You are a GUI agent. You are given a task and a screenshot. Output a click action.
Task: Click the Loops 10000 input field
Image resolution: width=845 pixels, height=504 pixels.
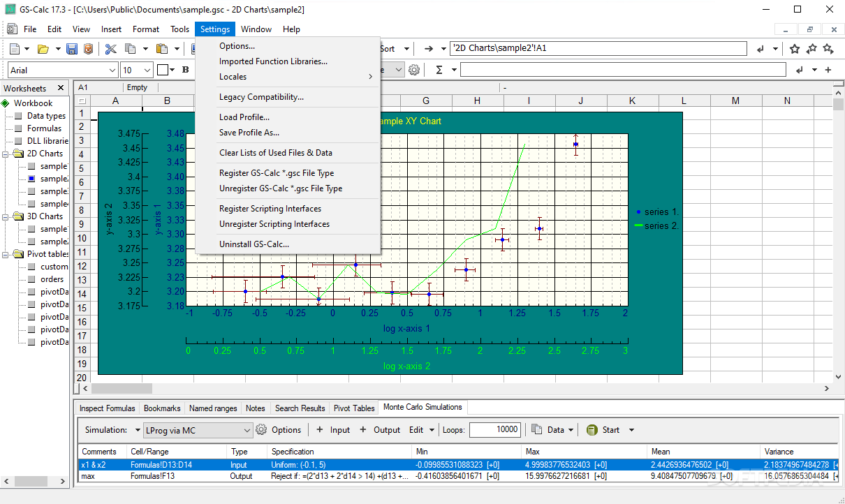(x=495, y=430)
